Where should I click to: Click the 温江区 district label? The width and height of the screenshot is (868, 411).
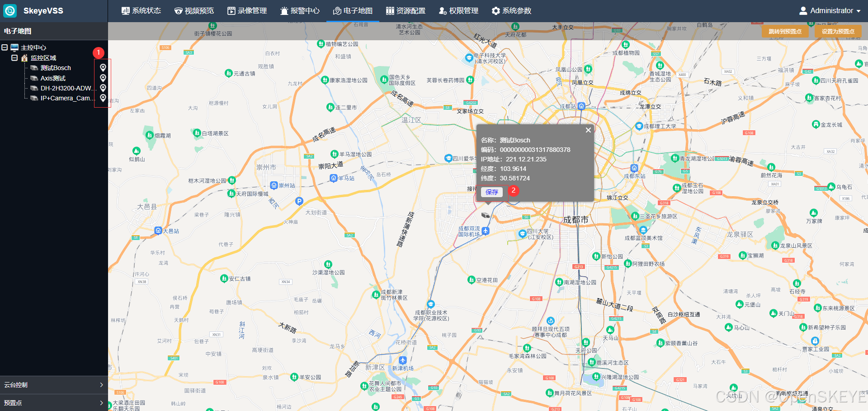[411, 120]
